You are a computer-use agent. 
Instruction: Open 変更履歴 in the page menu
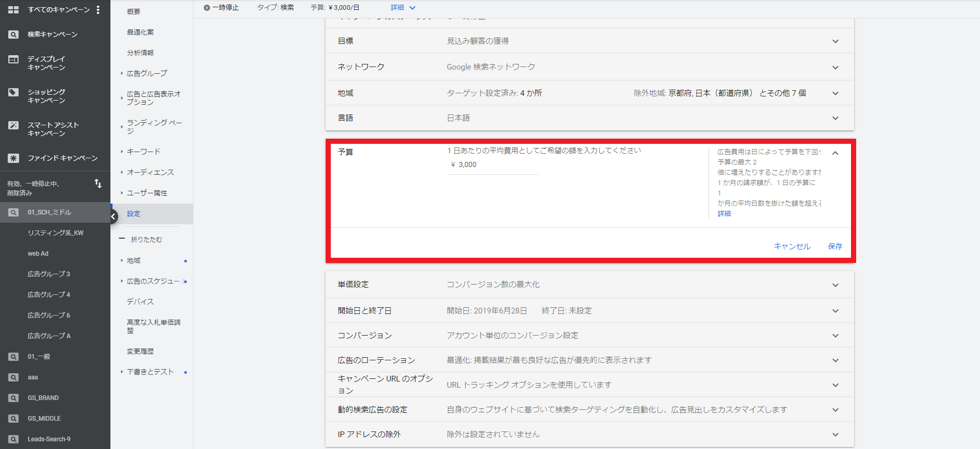pos(140,352)
